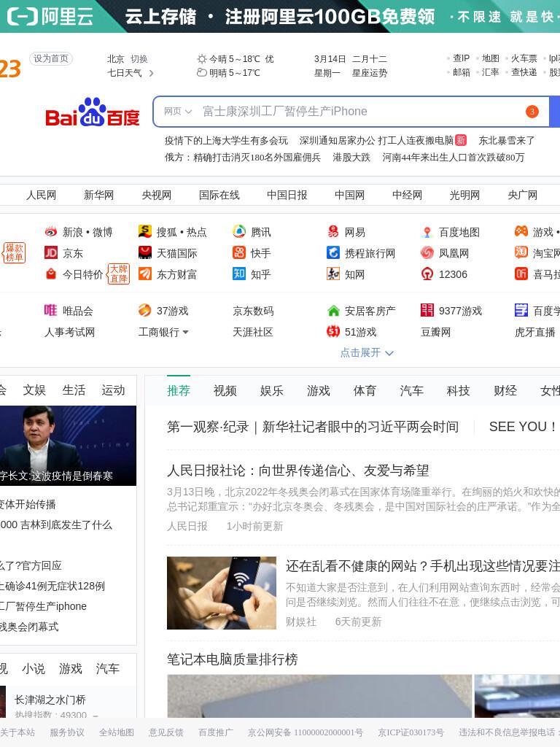Open the 网页 search type dropdown
This screenshot has width=560, height=747.
[178, 112]
